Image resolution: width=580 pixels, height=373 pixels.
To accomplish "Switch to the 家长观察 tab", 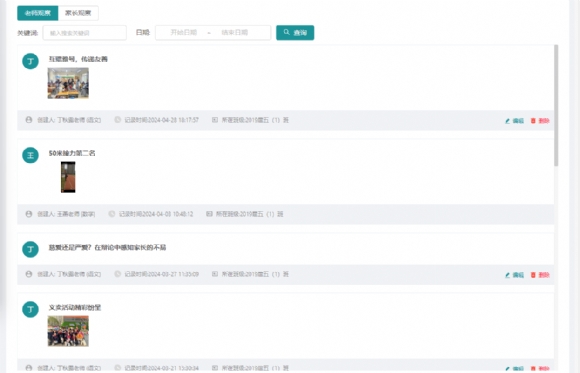I will pyautogui.click(x=78, y=13).
